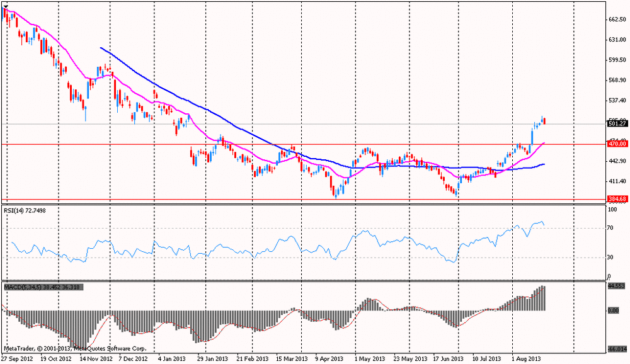
Task: Click the 9 Apr 2013 date label
Action: click(x=329, y=358)
